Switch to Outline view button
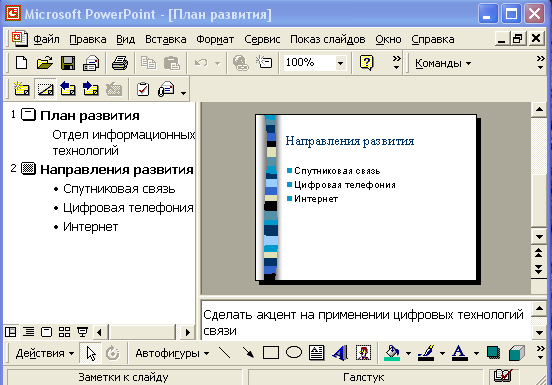Viewport: 552px width, 385px height. pos(29,332)
